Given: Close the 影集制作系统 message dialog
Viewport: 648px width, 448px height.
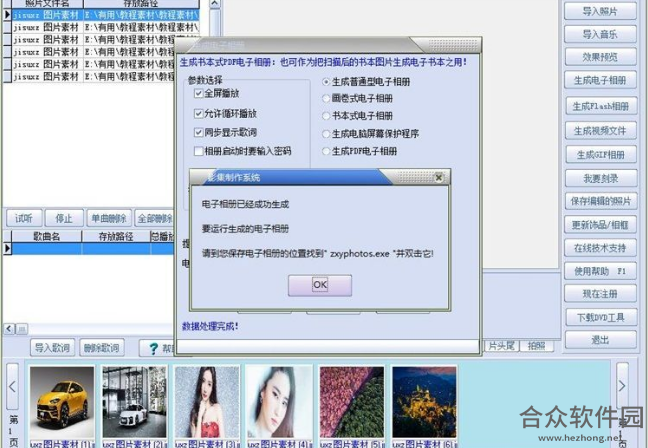Looking at the screenshot, I should click(438, 178).
